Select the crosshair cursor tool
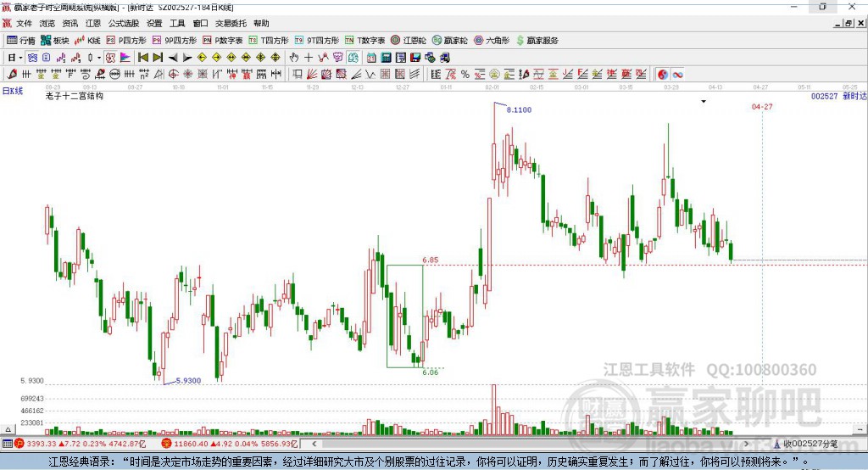 tap(309, 58)
